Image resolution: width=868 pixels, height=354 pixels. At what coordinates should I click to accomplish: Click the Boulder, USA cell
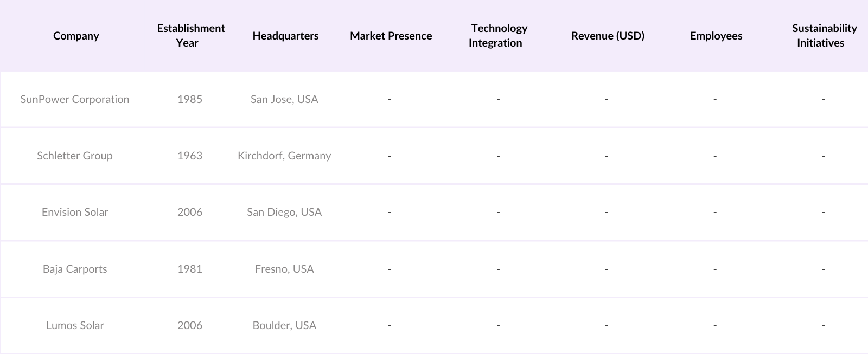click(x=284, y=325)
